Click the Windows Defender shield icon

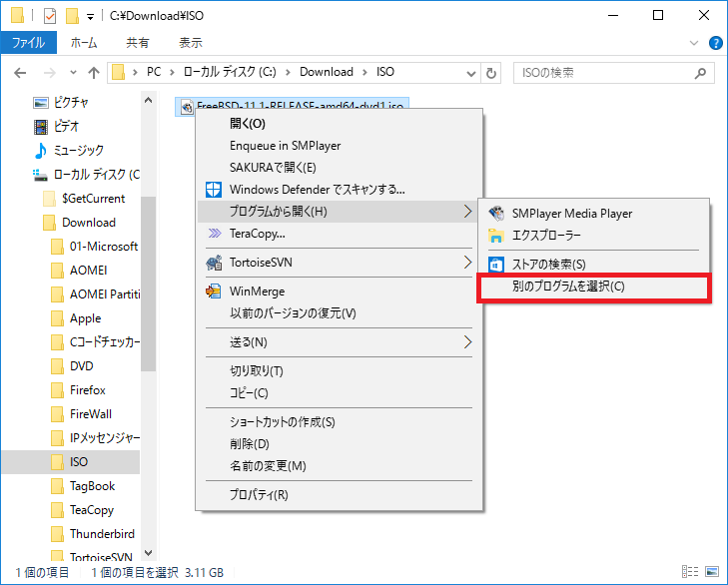point(214,190)
